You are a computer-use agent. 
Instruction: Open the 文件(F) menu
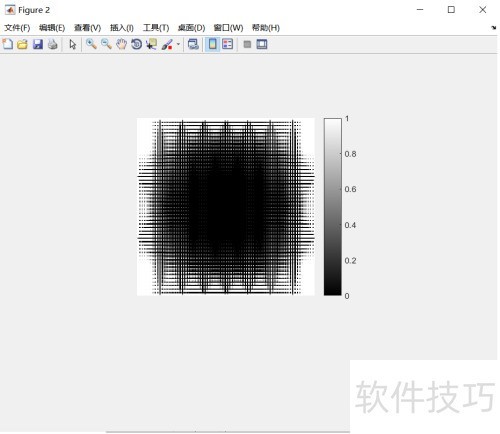pos(17,28)
